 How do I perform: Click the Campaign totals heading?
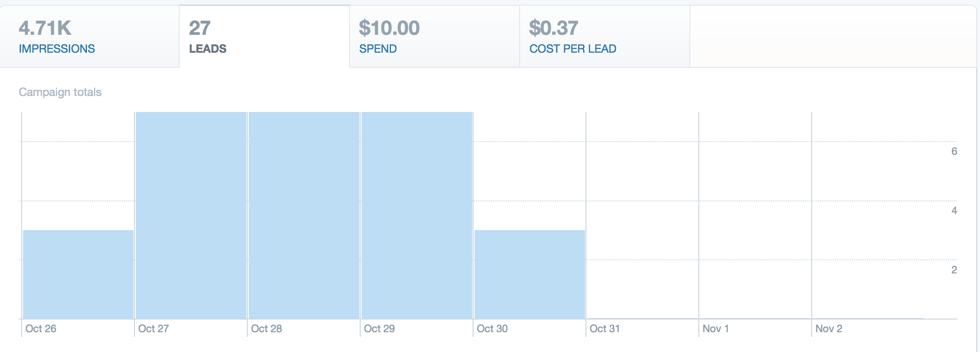[60, 92]
